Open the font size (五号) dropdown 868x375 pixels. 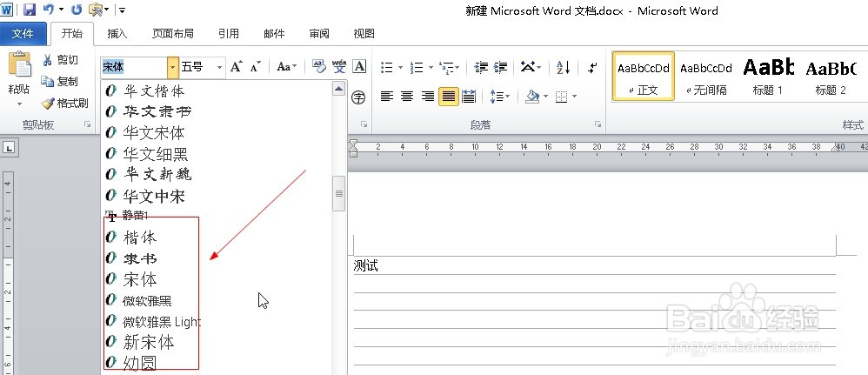point(220,68)
